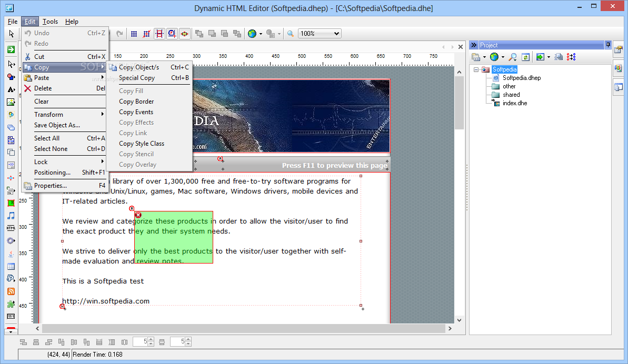The height and width of the screenshot is (364, 628).
Task: Open the Transform submenu in Edit menu
Action: [x=64, y=115]
